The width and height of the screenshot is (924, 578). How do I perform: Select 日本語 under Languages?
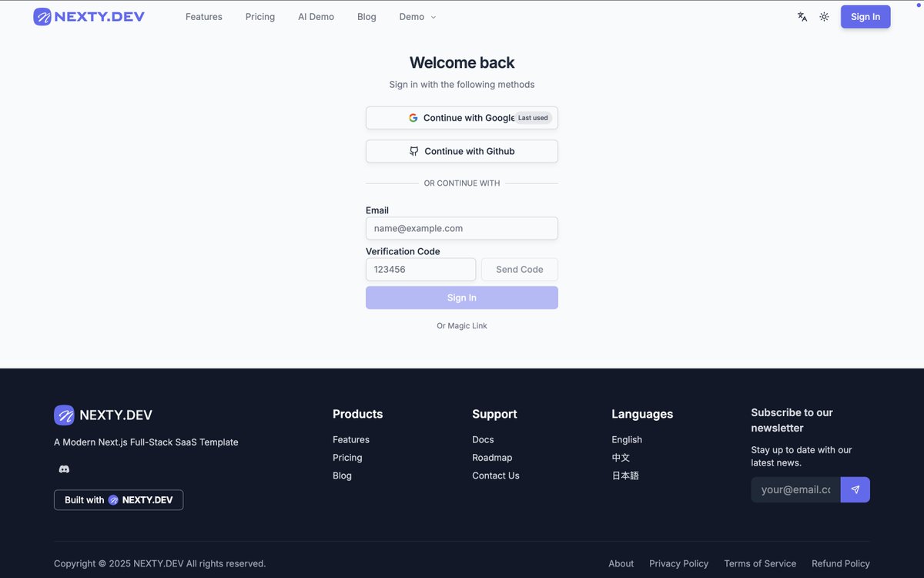[625, 476]
